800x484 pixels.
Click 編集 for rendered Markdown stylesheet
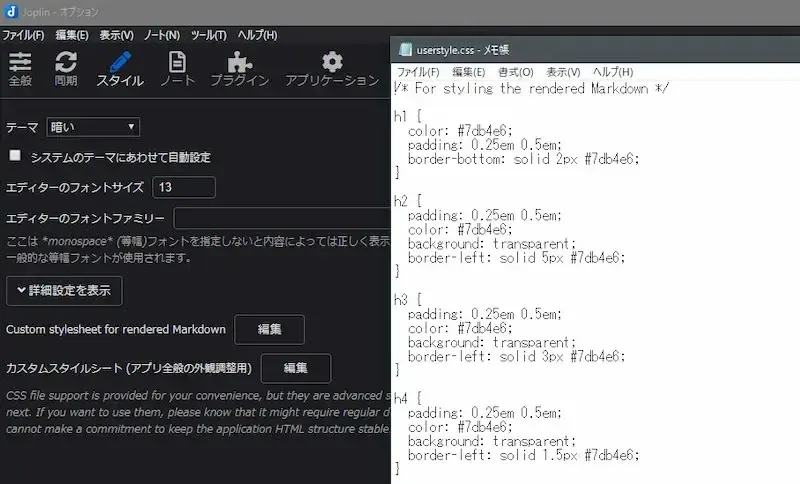point(269,329)
